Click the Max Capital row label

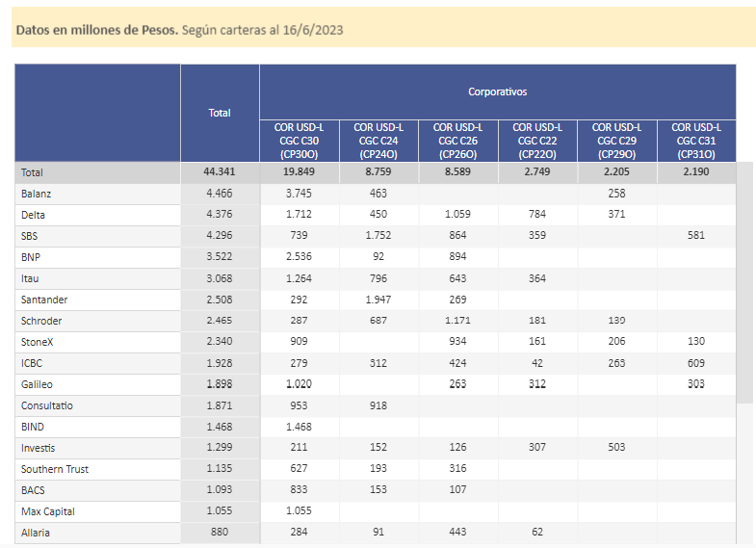point(48,511)
